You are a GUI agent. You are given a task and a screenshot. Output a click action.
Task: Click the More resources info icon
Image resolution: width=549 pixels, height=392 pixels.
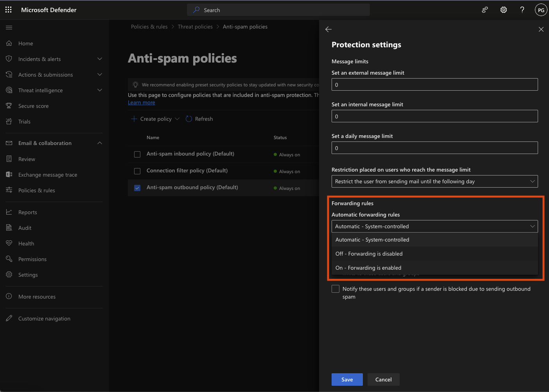(9, 297)
